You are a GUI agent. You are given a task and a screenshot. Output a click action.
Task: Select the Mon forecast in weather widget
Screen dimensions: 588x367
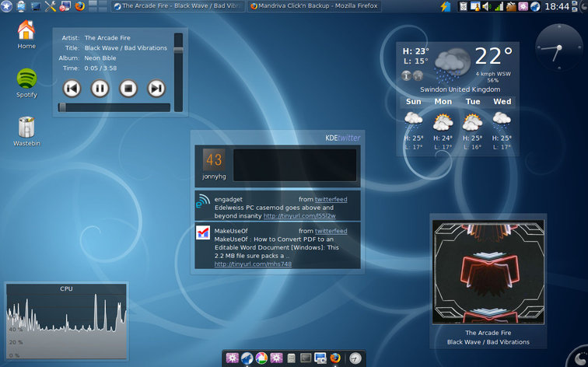pos(443,126)
